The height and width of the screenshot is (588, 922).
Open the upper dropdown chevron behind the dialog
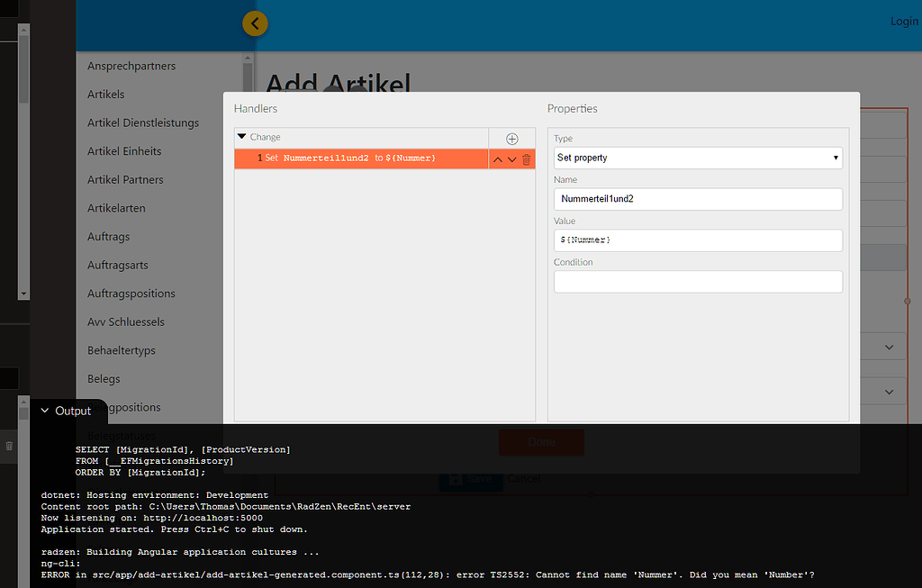click(888, 346)
